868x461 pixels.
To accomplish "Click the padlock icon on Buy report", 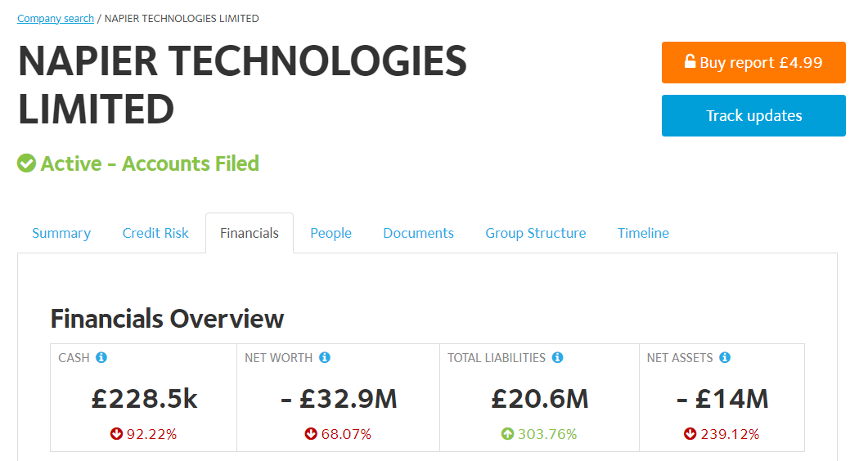I will click(690, 60).
